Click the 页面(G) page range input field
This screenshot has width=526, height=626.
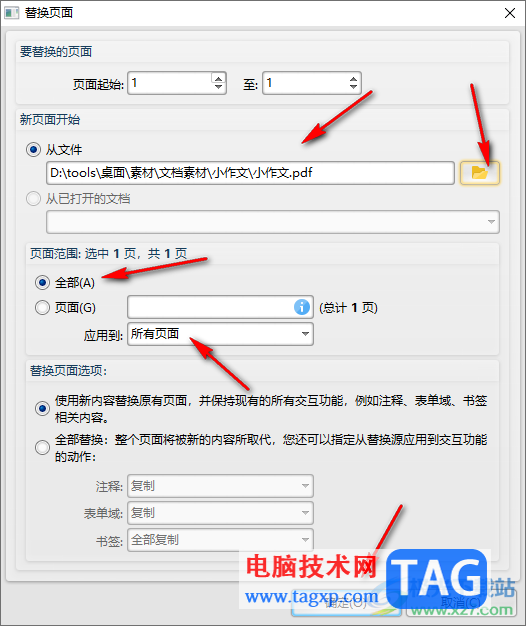point(220,307)
